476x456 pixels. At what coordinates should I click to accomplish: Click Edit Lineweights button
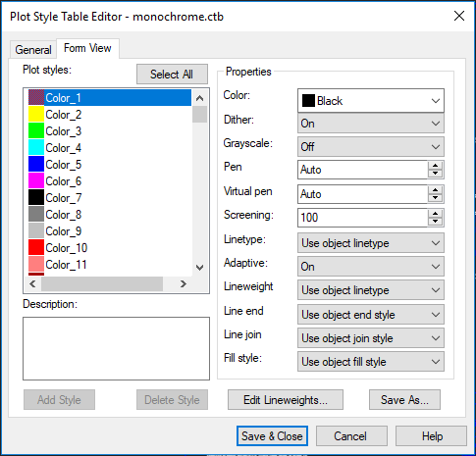pyautogui.click(x=286, y=400)
